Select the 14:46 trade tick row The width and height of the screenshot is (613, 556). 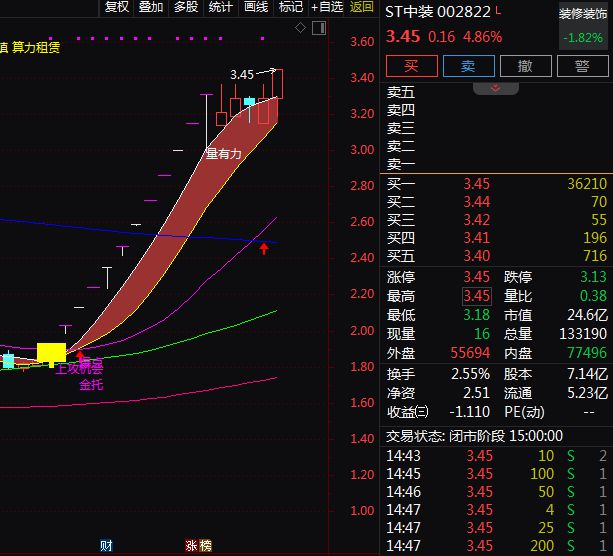(x=496, y=492)
